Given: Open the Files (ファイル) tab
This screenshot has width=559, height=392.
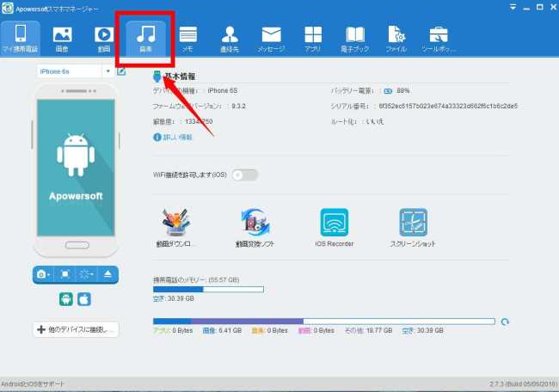Looking at the screenshot, I should click(x=396, y=38).
